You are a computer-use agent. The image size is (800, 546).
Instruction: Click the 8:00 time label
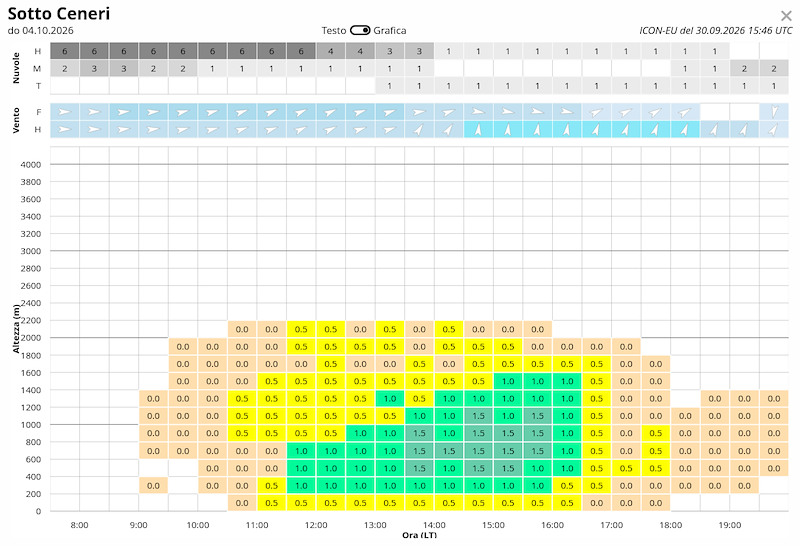[x=79, y=525]
